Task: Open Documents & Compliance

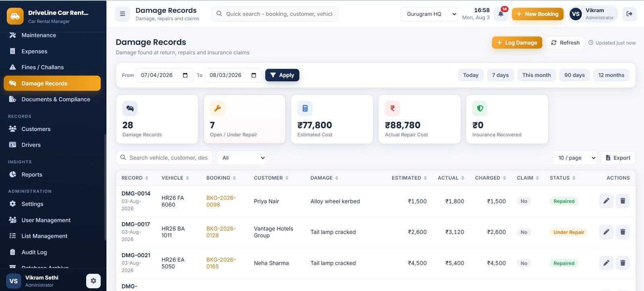Action: [52, 99]
